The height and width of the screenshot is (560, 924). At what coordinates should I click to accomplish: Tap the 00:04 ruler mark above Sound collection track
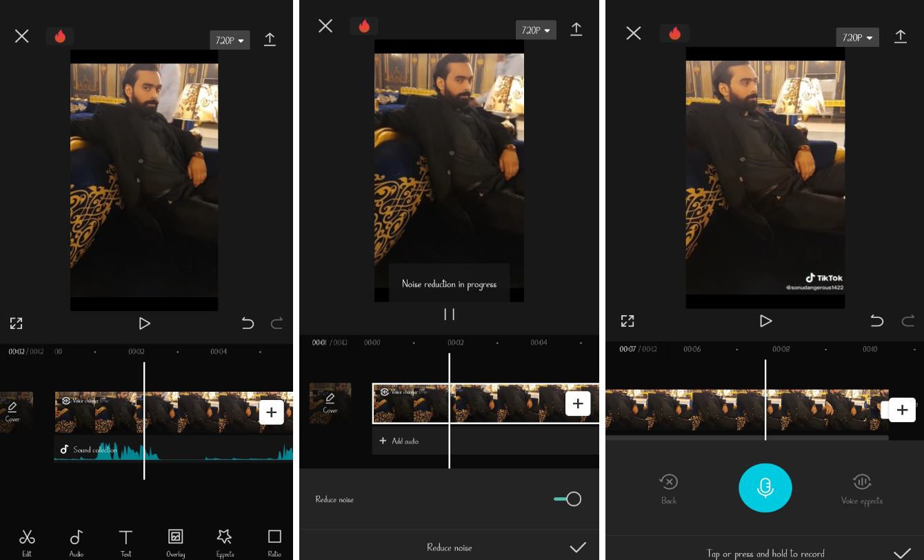tap(219, 352)
